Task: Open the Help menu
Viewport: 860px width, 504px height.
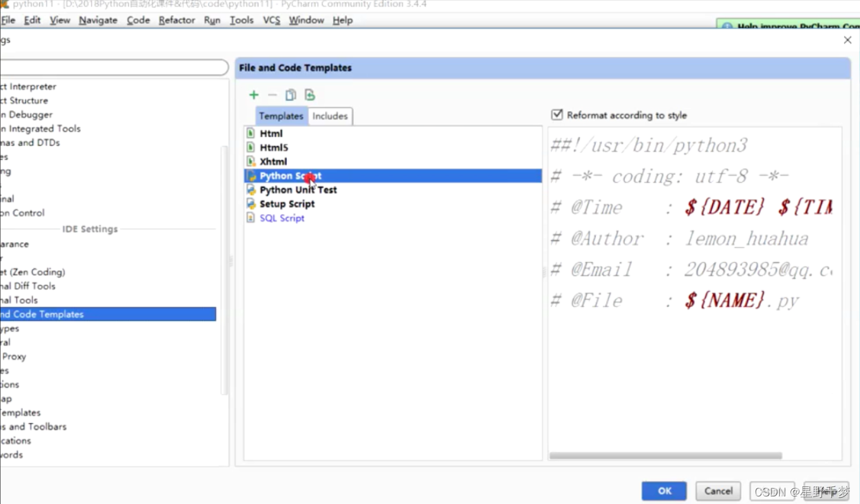Action: coord(342,20)
